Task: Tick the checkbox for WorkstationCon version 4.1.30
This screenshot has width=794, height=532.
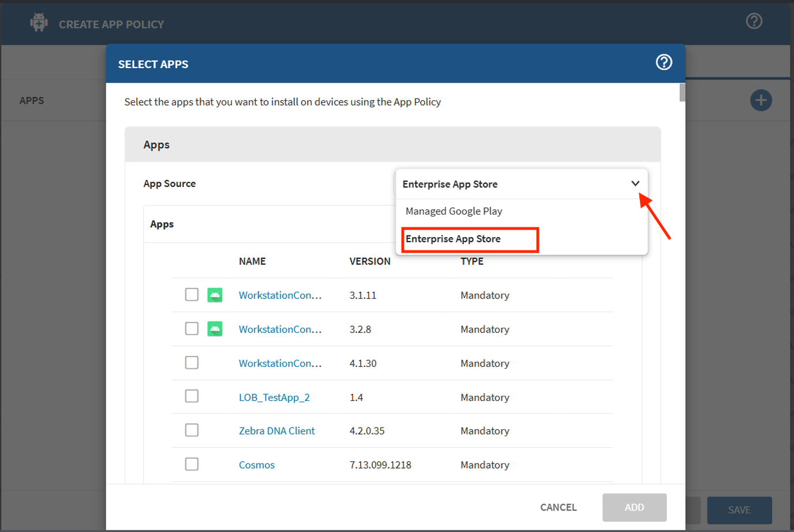Action: click(192, 363)
